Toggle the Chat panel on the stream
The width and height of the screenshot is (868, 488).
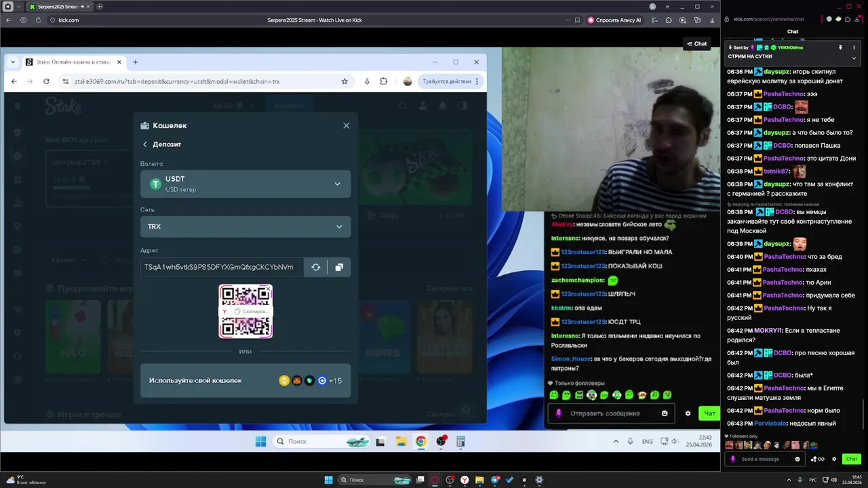pos(697,43)
